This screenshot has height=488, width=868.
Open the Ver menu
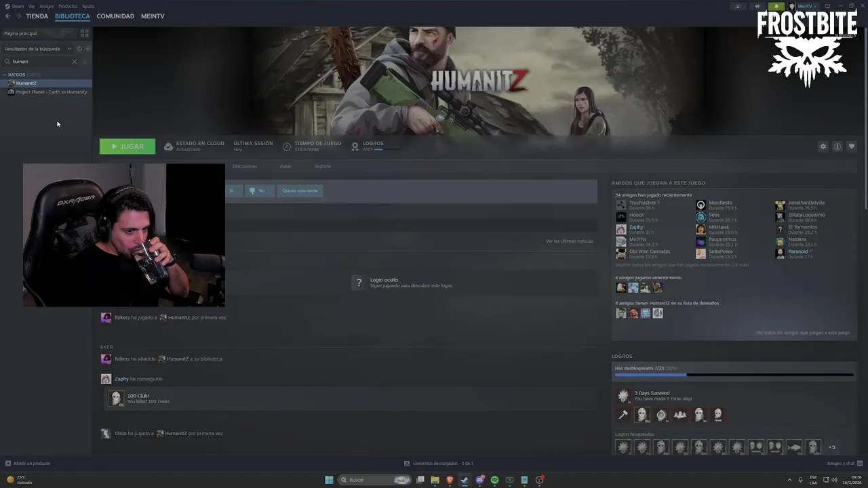[x=31, y=6]
